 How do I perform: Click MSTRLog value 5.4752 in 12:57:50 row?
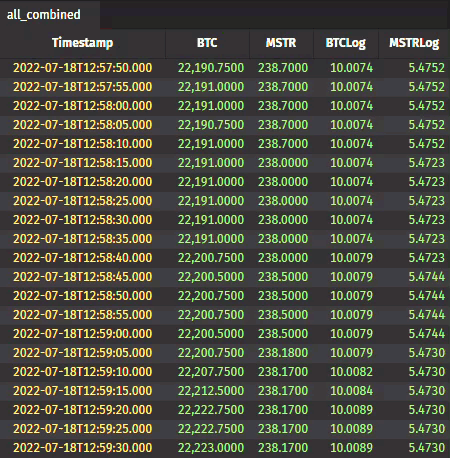click(427, 68)
